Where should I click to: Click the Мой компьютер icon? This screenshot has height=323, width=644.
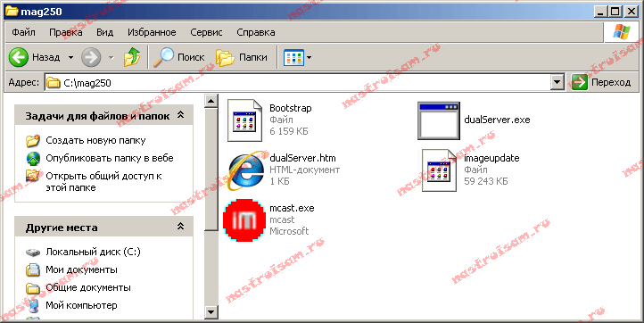[33, 306]
